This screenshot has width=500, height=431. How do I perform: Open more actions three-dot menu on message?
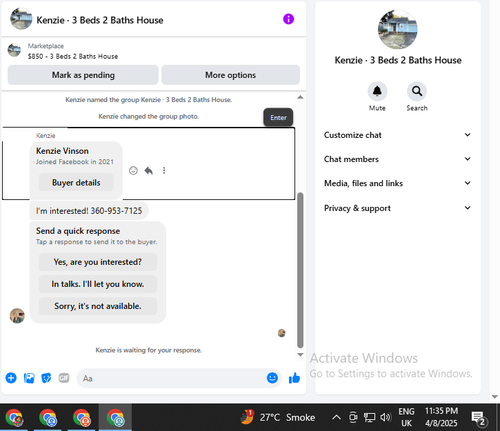click(164, 171)
